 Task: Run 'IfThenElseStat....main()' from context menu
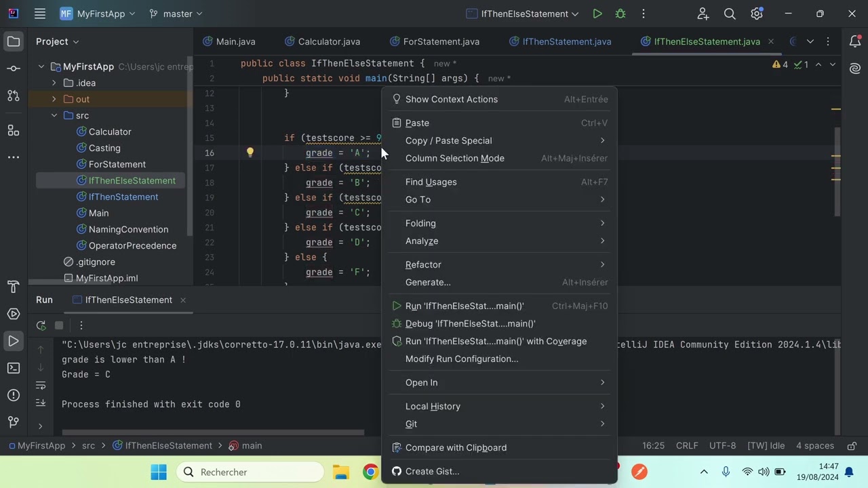click(x=500, y=306)
